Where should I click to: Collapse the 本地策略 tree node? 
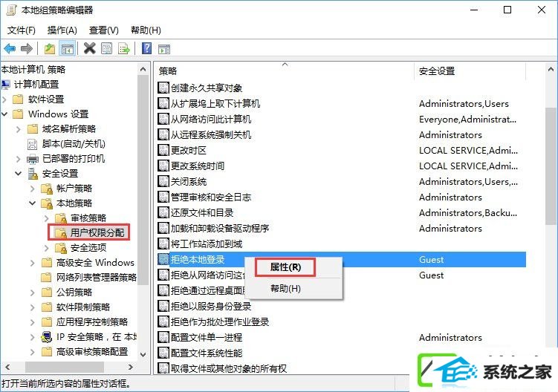[x=33, y=203]
